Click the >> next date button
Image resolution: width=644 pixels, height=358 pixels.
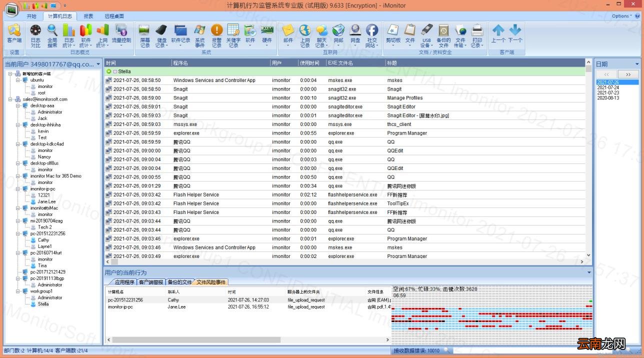628,74
